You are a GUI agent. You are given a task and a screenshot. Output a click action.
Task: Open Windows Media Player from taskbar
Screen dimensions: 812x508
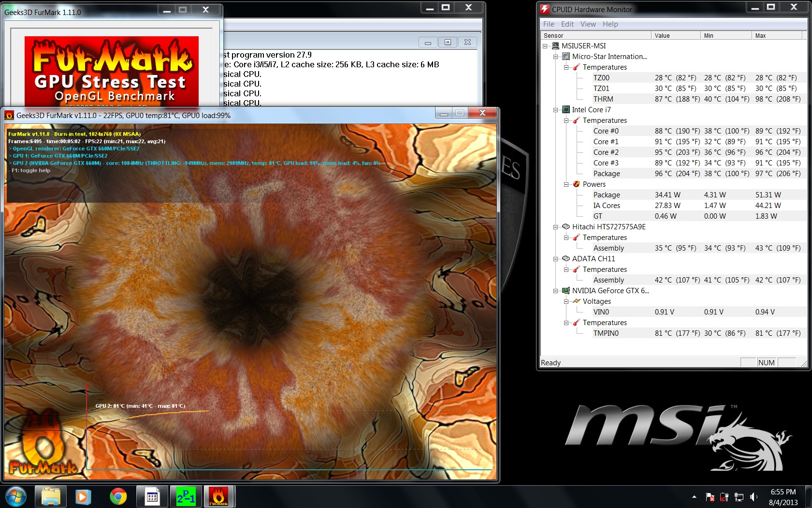coord(83,497)
